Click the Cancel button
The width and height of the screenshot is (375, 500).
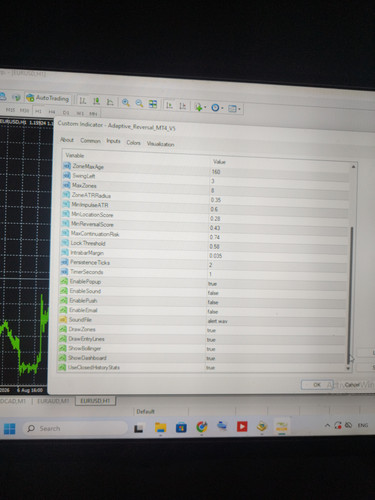click(352, 385)
